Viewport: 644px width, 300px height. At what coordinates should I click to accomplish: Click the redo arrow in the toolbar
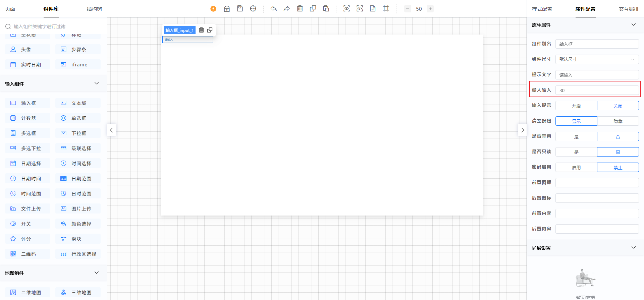[286, 9]
